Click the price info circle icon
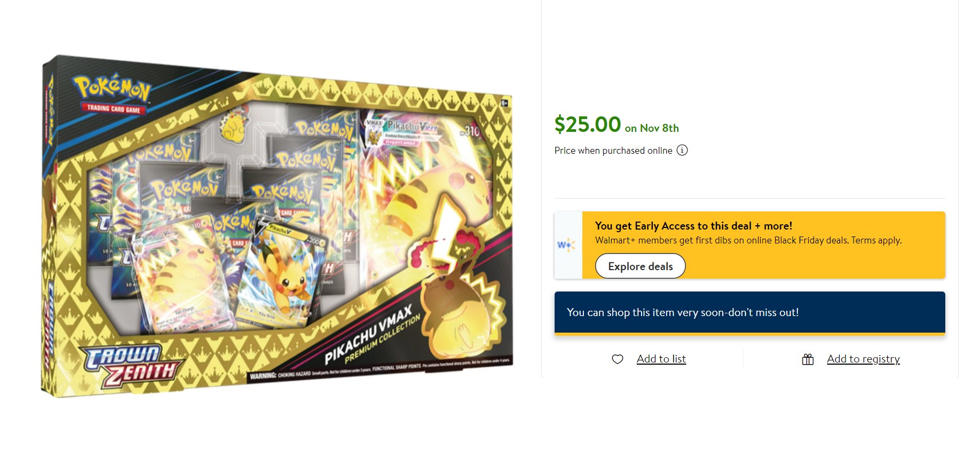The width and height of the screenshot is (980, 449). 682,151
